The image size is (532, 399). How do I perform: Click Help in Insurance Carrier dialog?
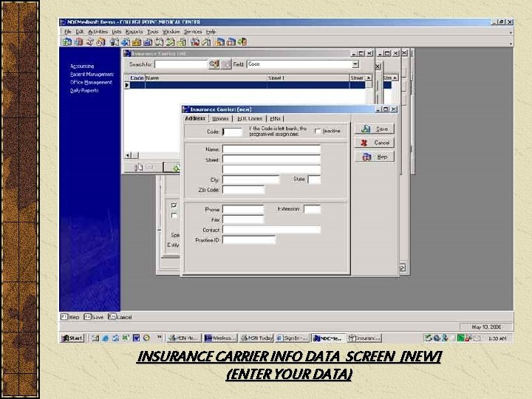click(375, 157)
